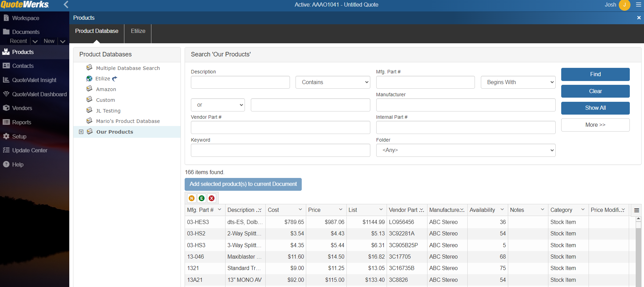Click the Maxiblaster description cell
This screenshot has height=287, width=644.
click(x=245, y=257)
